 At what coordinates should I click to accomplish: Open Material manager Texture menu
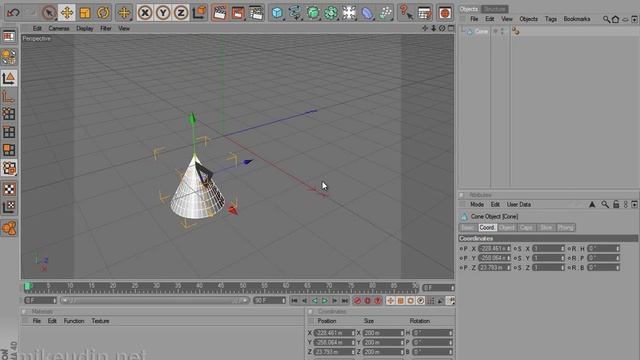100,321
